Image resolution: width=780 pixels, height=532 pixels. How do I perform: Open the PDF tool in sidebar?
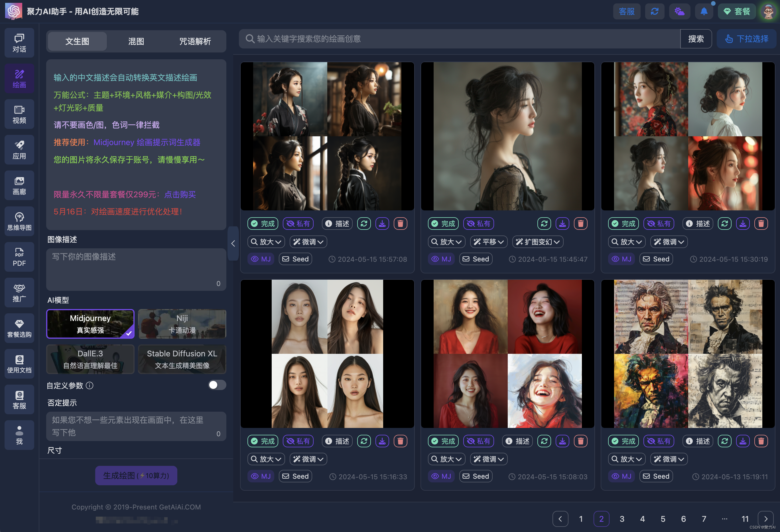[19, 257]
